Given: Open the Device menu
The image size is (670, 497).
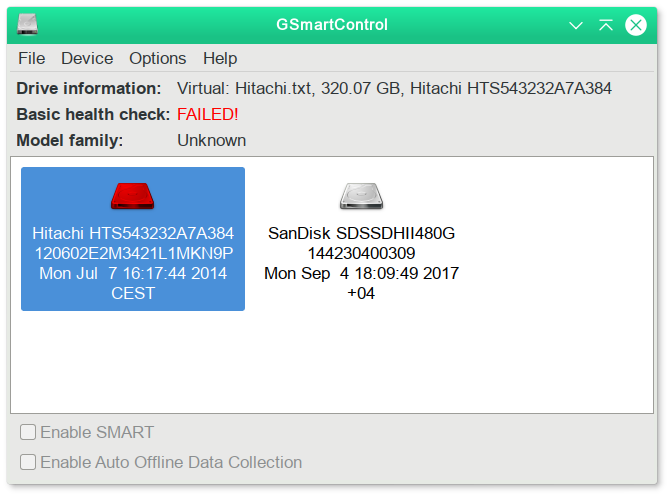Looking at the screenshot, I should pyautogui.click(x=87, y=58).
